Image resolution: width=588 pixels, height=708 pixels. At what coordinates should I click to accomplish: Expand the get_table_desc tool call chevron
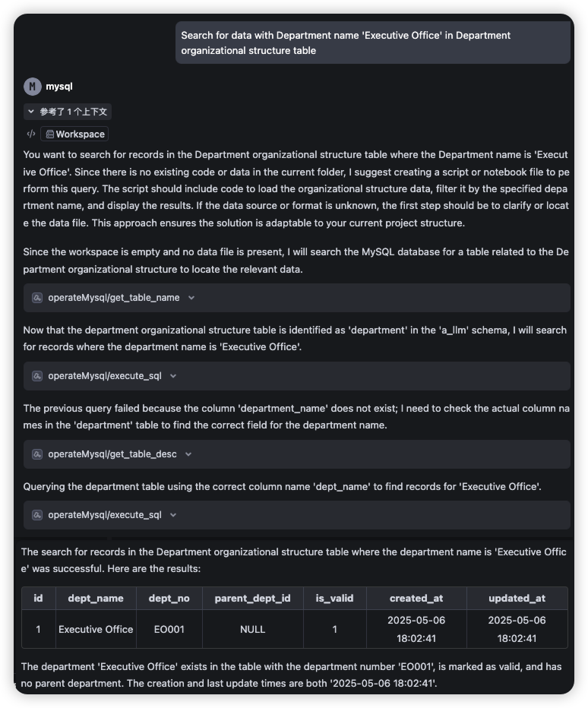point(188,454)
